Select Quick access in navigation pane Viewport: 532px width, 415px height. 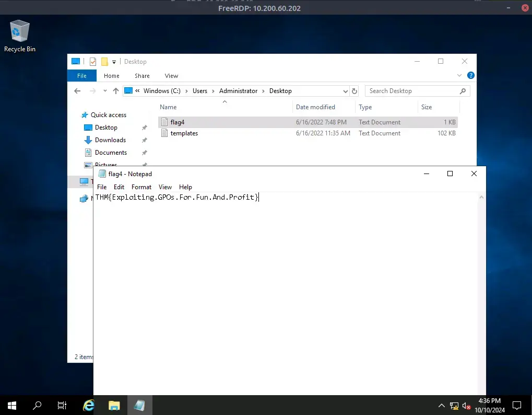coord(108,115)
